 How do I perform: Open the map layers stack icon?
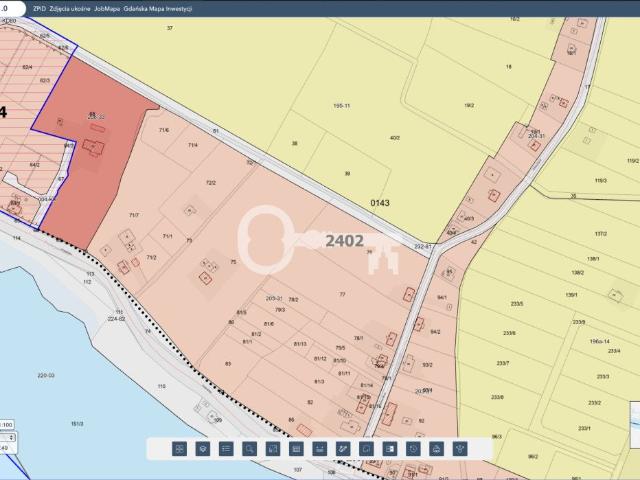point(203,449)
